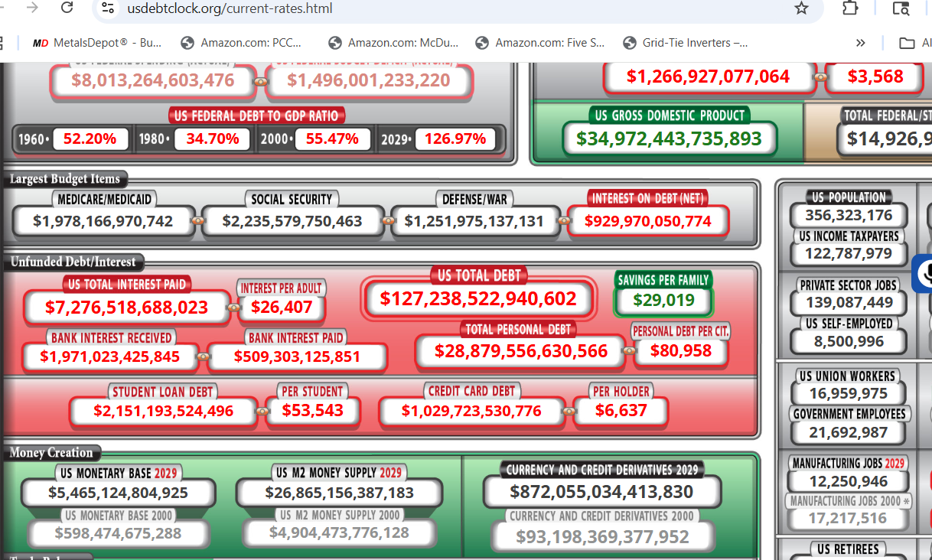Click the tab search icon in toolbar
The image size is (932, 560).
tap(901, 8)
